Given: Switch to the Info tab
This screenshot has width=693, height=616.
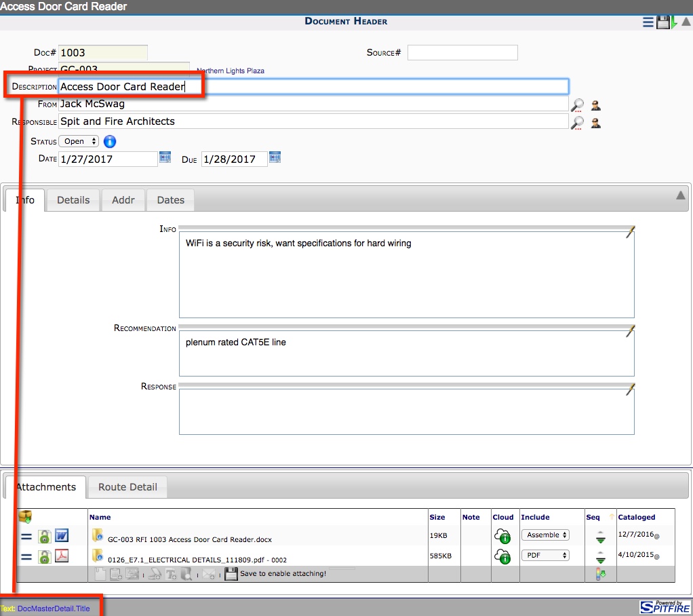Looking at the screenshot, I should pos(24,200).
